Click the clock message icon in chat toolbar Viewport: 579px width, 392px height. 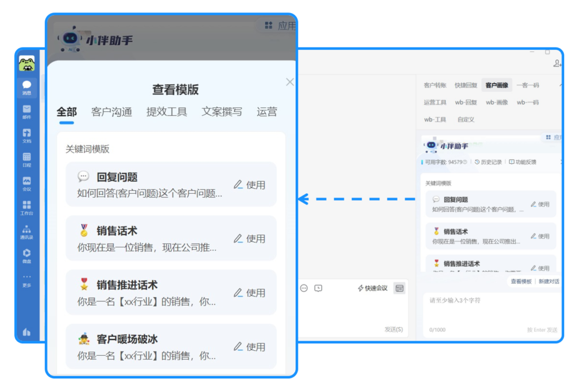(318, 288)
